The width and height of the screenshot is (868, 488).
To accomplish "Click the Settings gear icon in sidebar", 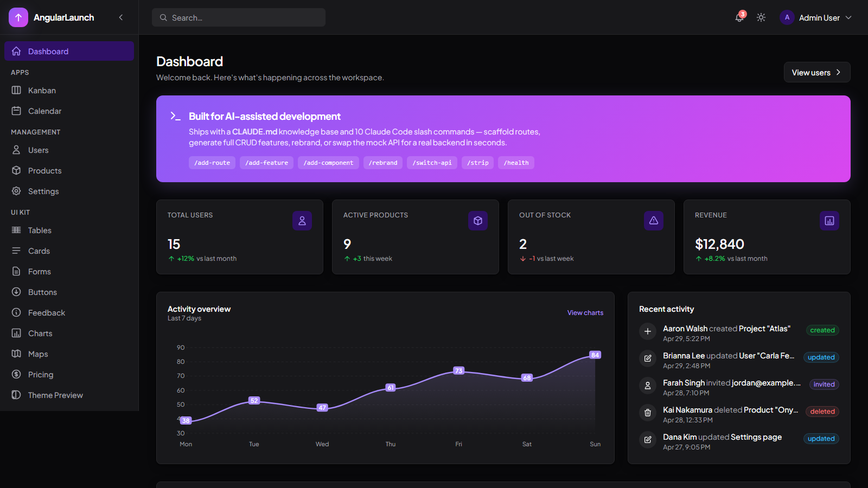I will click(x=16, y=191).
